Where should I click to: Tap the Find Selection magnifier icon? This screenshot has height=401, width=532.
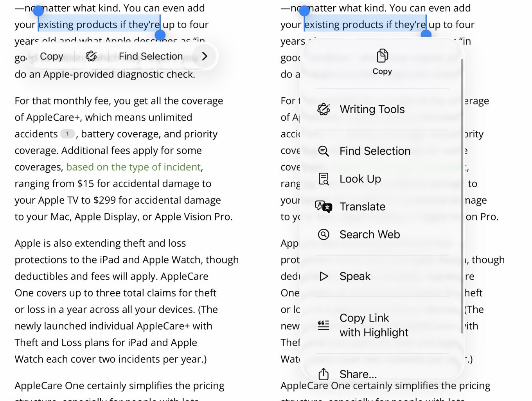(324, 151)
